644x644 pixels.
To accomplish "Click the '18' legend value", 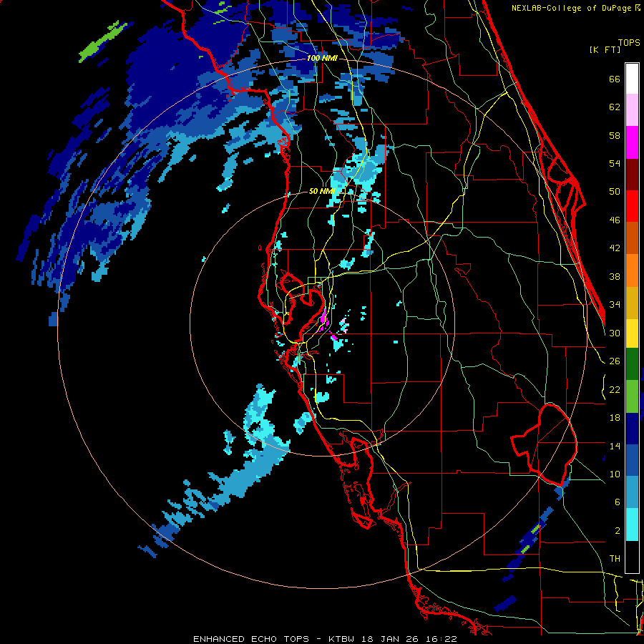I will click(615, 418).
